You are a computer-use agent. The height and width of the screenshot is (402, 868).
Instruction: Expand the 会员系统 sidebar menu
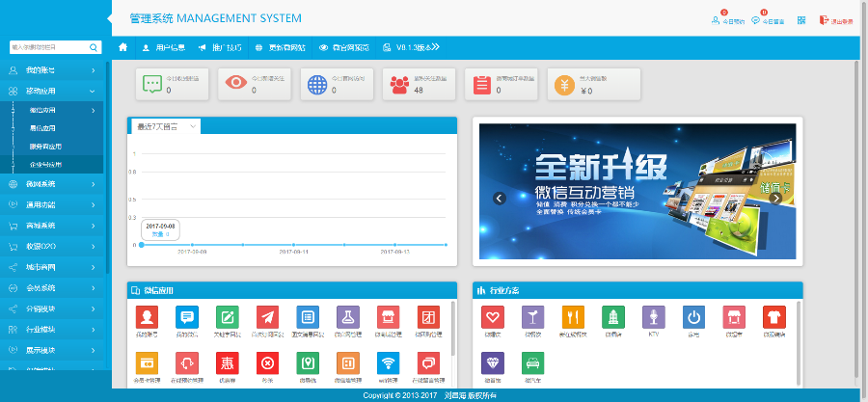click(52, 288)
